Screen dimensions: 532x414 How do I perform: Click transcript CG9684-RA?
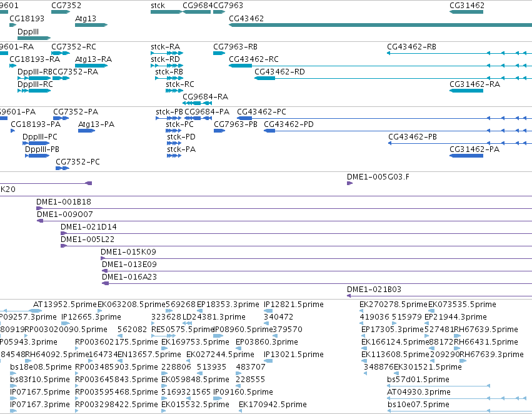tap(198, 103)
